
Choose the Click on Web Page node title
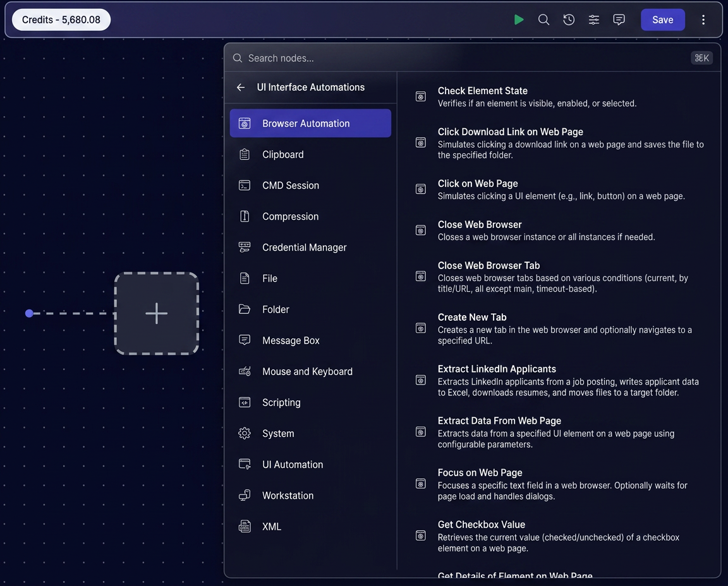point(478,184)
